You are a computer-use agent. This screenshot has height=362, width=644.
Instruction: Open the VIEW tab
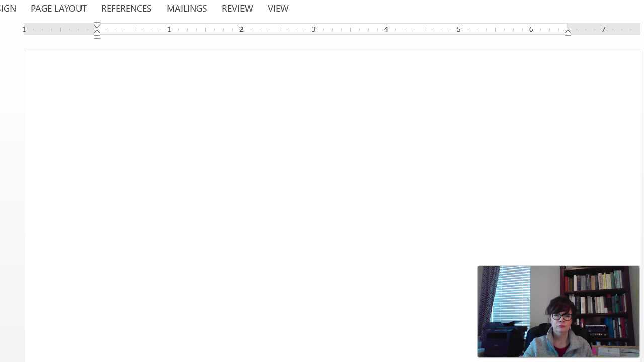(x=278, y=8)
